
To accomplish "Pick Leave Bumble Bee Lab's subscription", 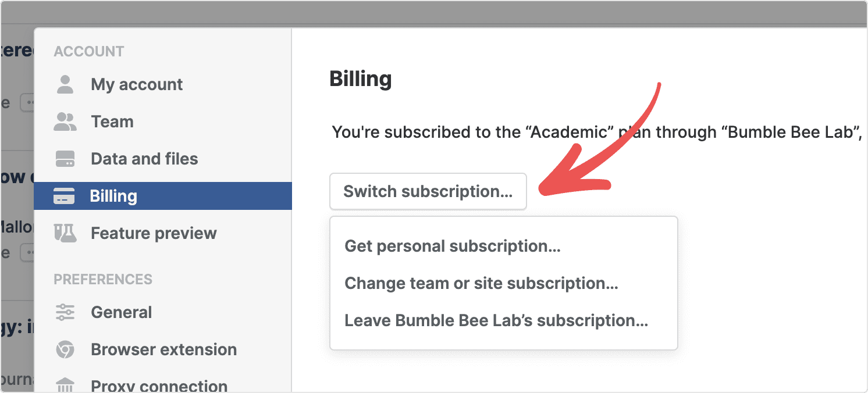I will (496, 320).
